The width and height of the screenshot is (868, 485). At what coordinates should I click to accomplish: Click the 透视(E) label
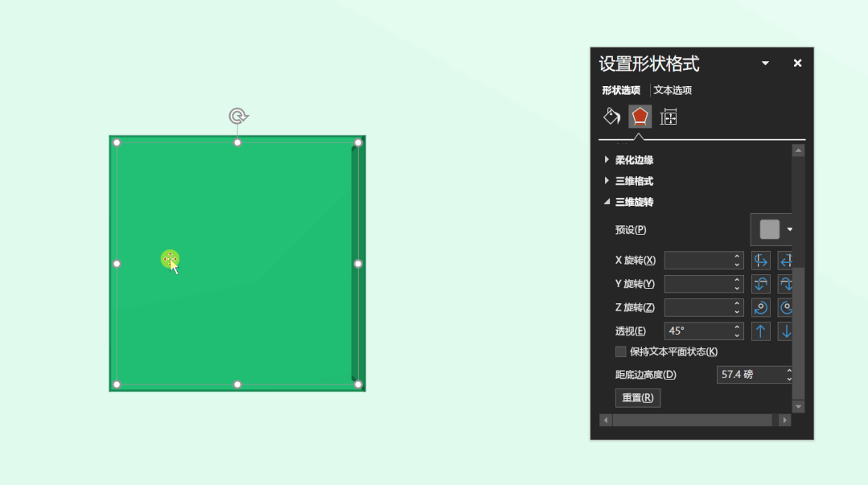[x=631, y=331]
